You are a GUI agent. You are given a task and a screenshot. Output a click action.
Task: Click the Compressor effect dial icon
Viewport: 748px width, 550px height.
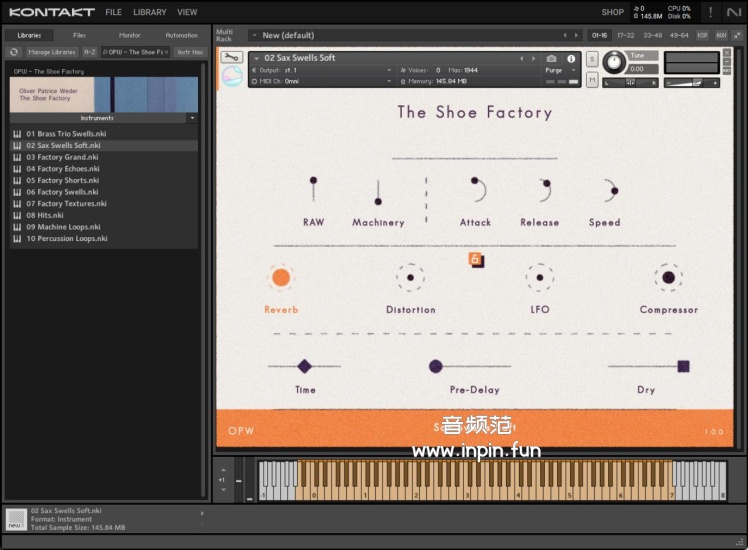coord(668,278)
